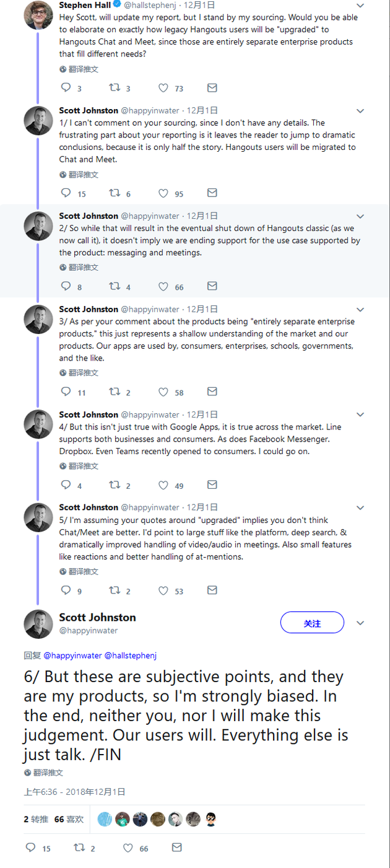
Task: Click the blue 关注 follow button
Action: (x=312, y=623)
